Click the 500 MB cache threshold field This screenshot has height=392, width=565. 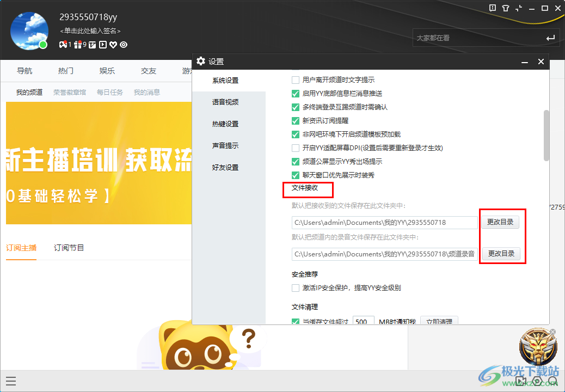(x=363, y=320)
